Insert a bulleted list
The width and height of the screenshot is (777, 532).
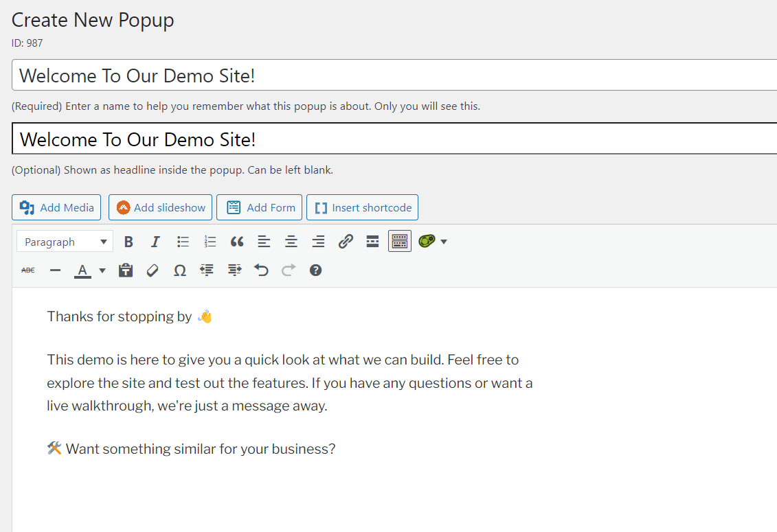[x=183, y=242]
